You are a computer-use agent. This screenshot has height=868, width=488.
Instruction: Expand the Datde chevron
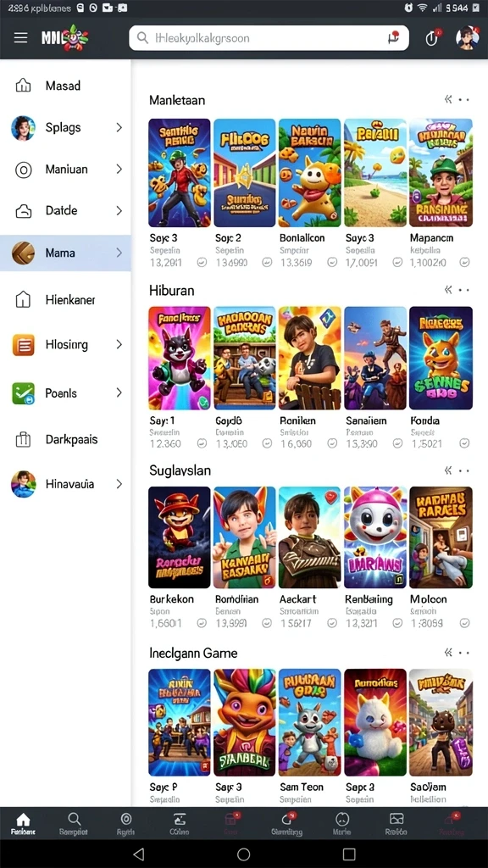(x=119, y=211)
